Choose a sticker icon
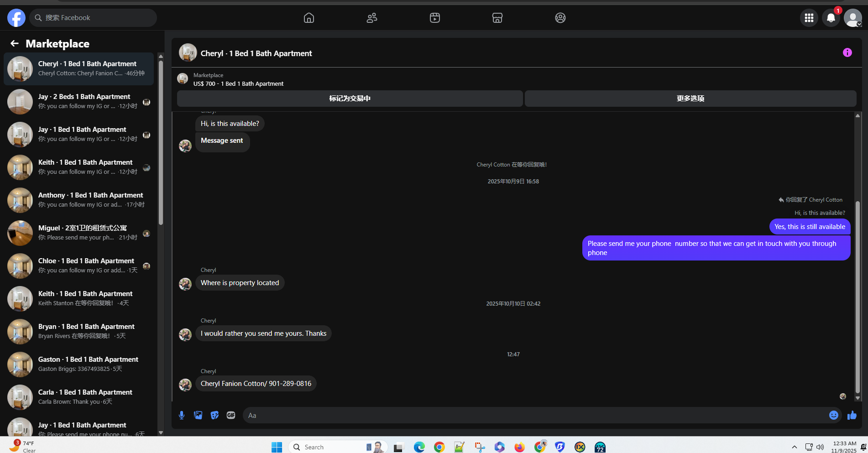This screenshot has width=868, height=453. (x=214, y=415)
